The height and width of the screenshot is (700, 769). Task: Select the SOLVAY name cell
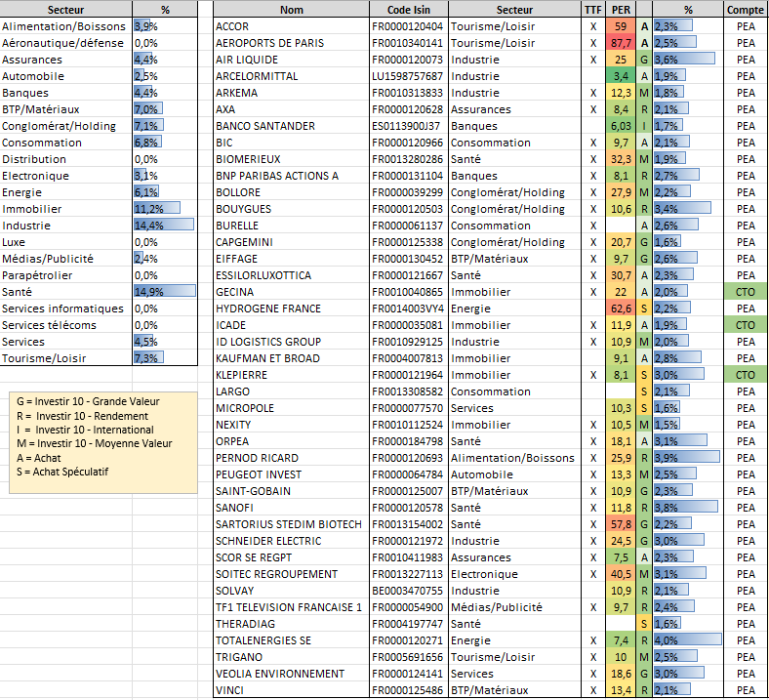point(292,591)
